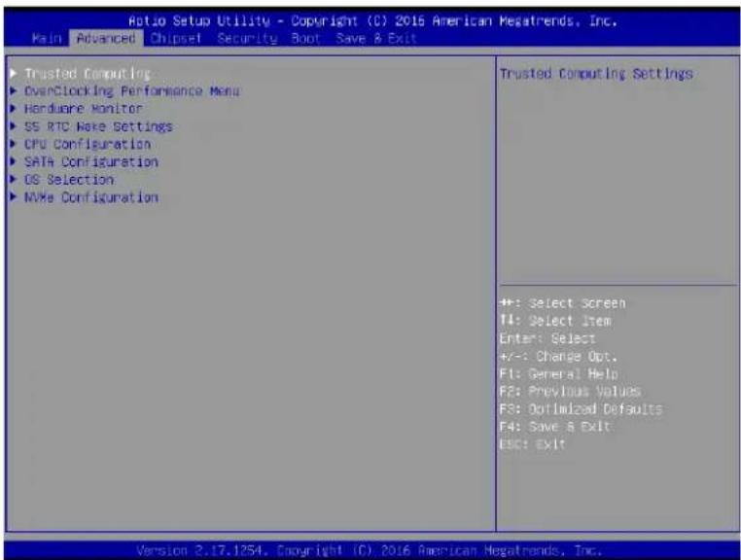Open OS Selection submenu
This screenshot has width=741, height=560.
(x=69, y=180)
